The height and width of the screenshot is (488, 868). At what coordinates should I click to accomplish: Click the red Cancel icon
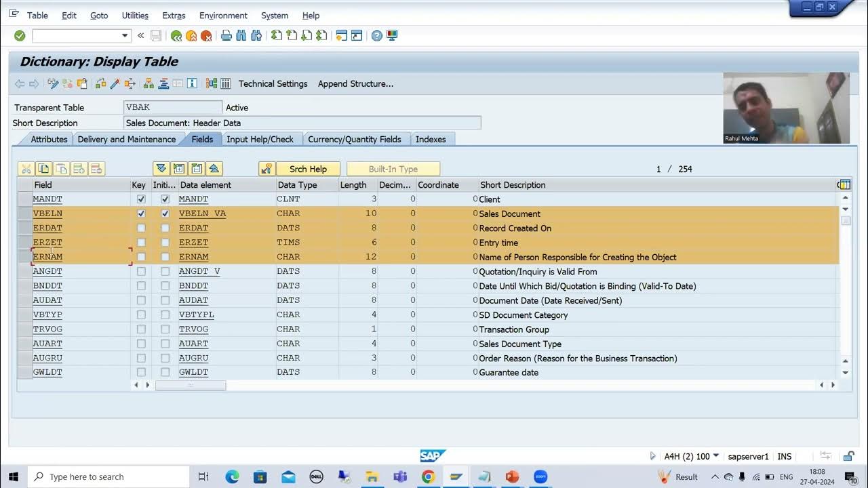pyautogui.click(x=206, y=35)
